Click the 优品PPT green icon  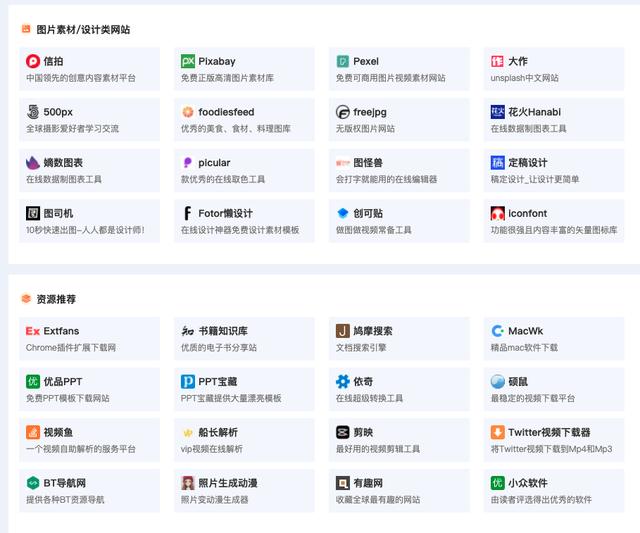pyautogui.click(x=33, y=382)
